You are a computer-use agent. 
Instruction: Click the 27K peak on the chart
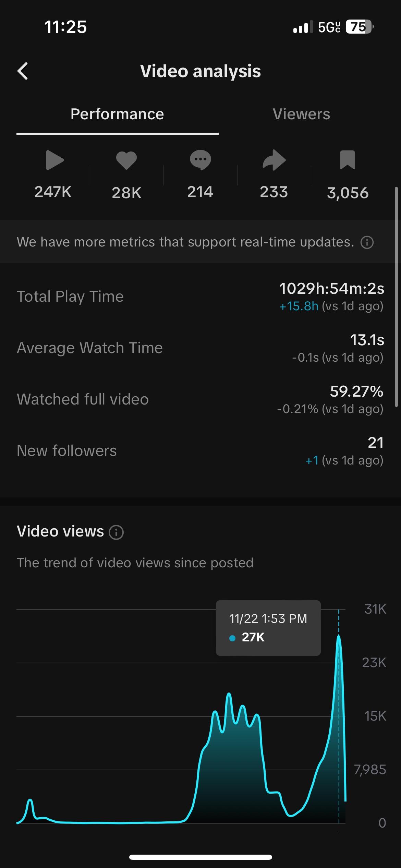339,637
